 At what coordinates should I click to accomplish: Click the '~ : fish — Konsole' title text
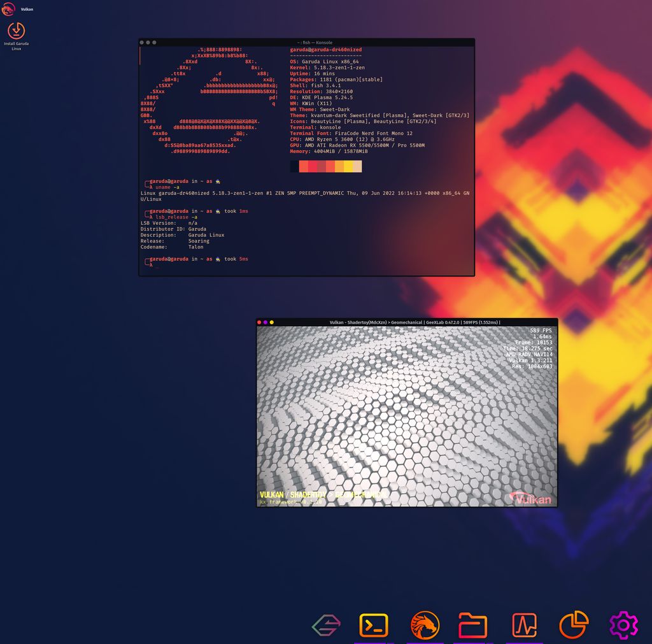(x=315, y=43)
